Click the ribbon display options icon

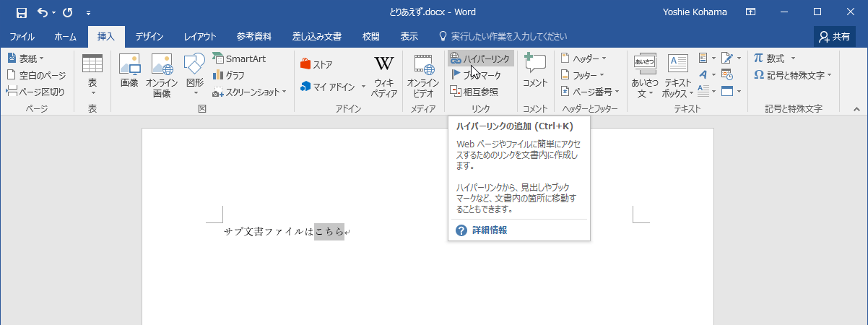750,12
